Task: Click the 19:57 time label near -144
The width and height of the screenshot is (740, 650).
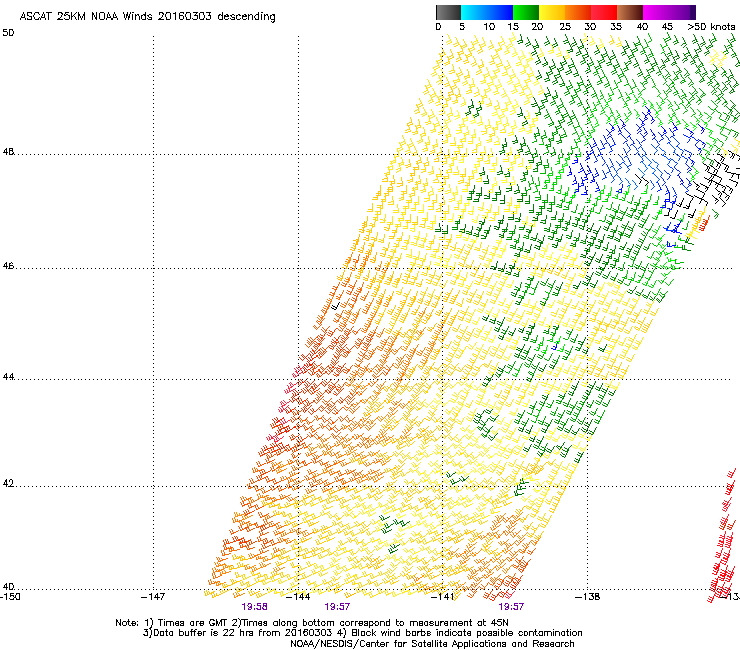Action: coord(337,607)
